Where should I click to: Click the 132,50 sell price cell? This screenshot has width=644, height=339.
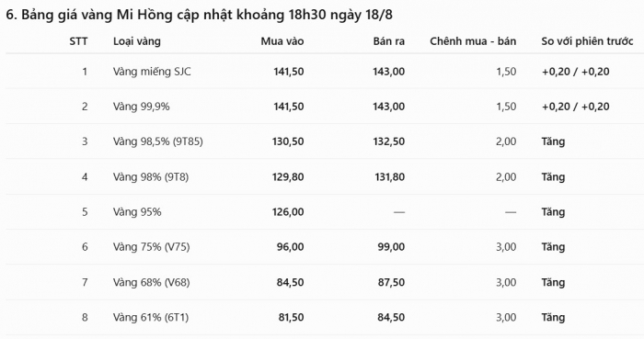point(389,141)
